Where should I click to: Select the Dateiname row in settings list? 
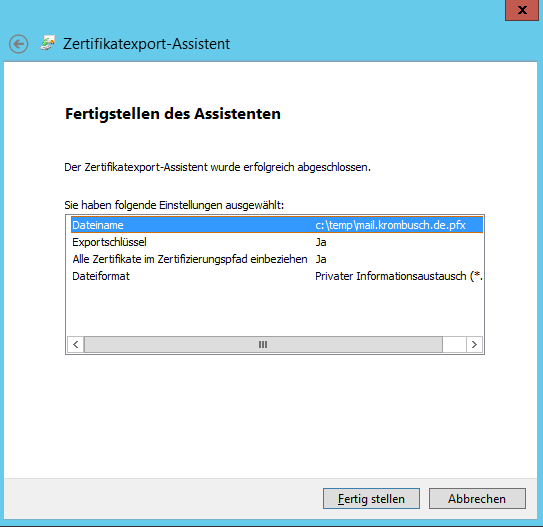pyautogui.click(x=277, y=225)
